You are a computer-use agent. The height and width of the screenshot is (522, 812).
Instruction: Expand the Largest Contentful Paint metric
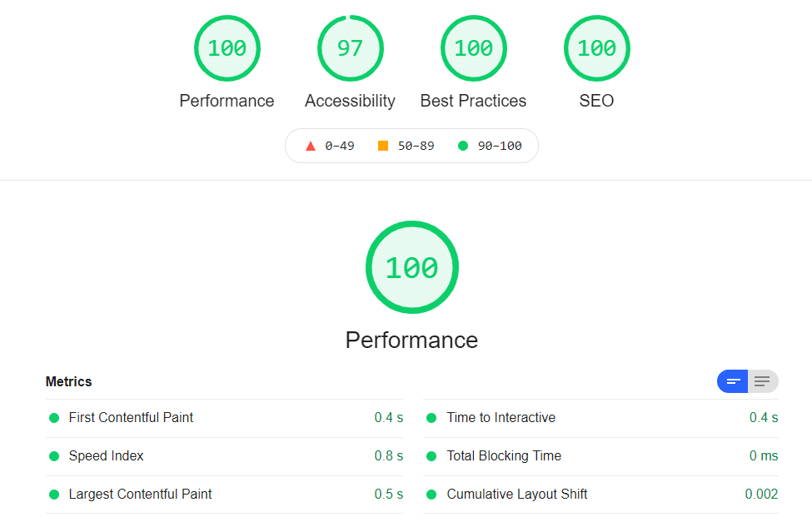tap(224, 495)
